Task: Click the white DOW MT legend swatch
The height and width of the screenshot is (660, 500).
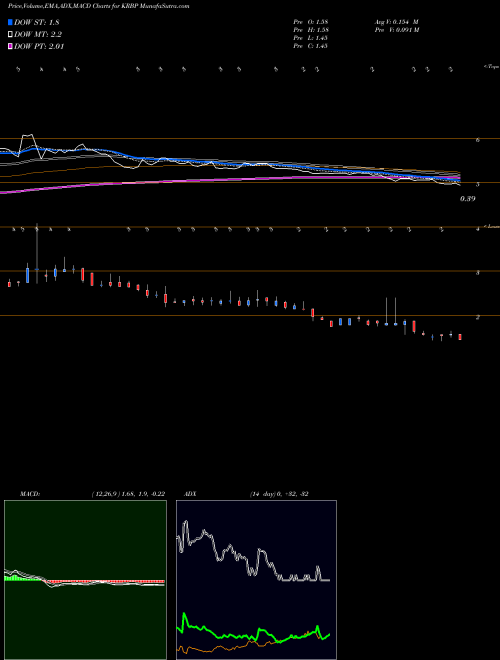Action: pos(11,35)
